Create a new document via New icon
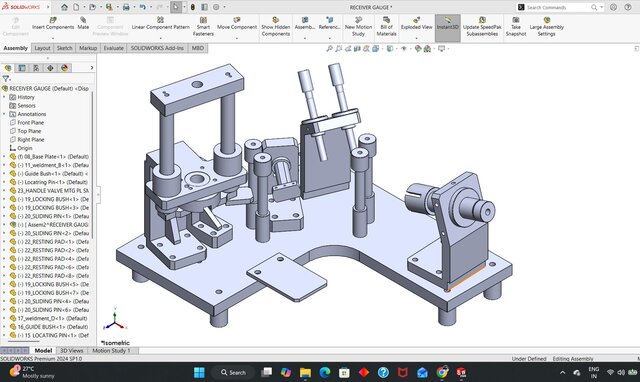 tap(77, 7)
